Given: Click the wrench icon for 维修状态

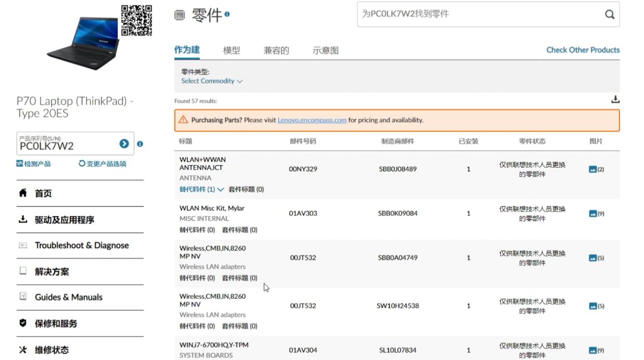Looking at the screenshot, I should tap(22, 350).
